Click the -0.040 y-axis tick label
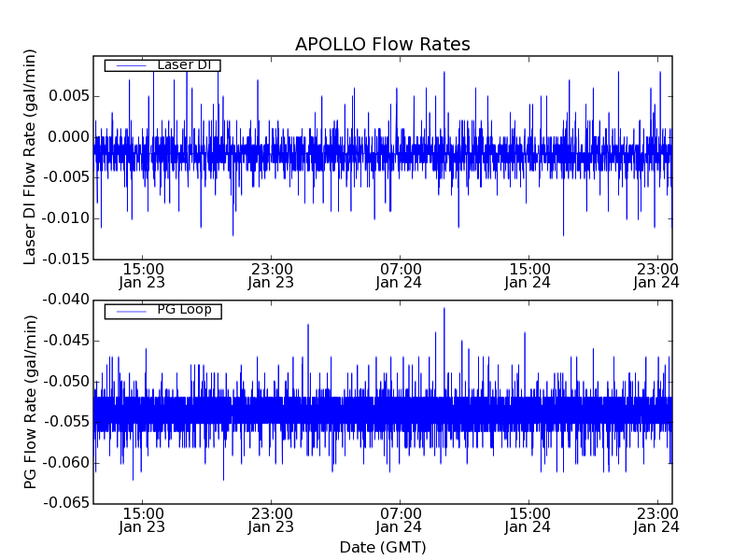 (66, 300)
